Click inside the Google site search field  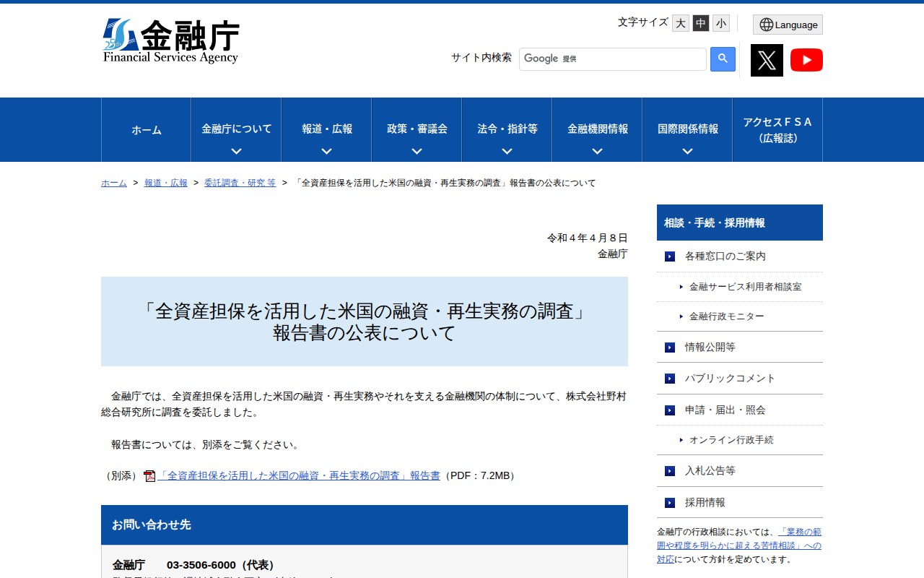612,59
